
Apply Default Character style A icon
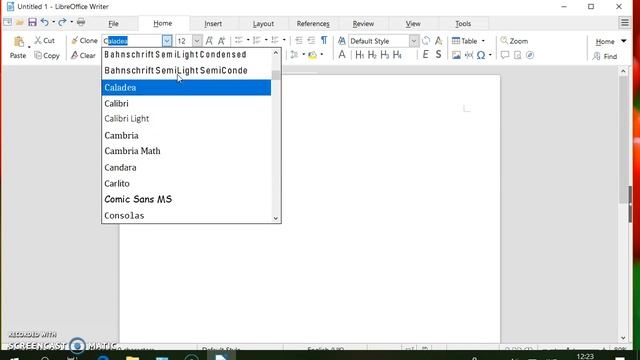[342, 55]
